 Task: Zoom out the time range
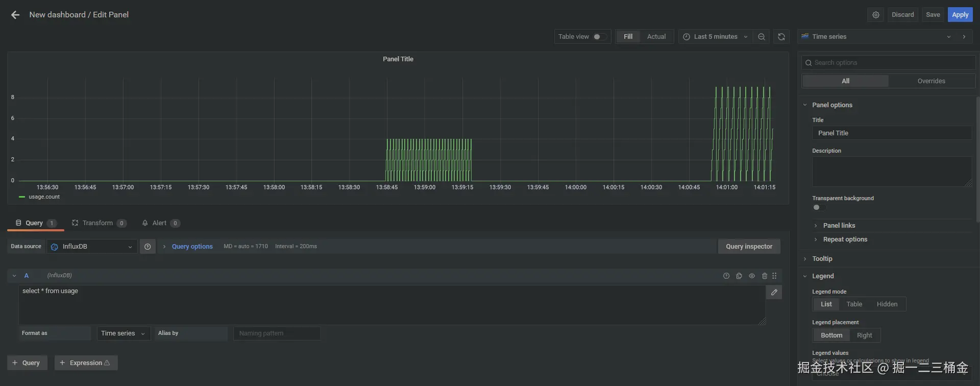coord(762,37)
